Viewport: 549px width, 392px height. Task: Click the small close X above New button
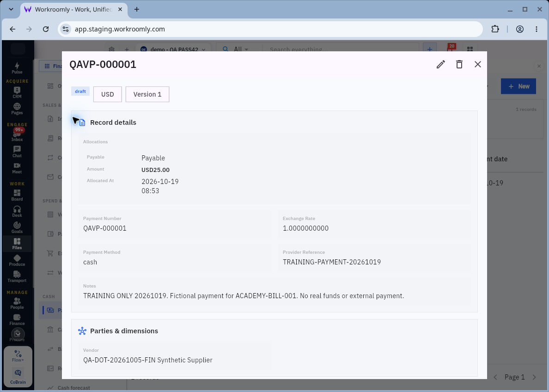point(539,66)
